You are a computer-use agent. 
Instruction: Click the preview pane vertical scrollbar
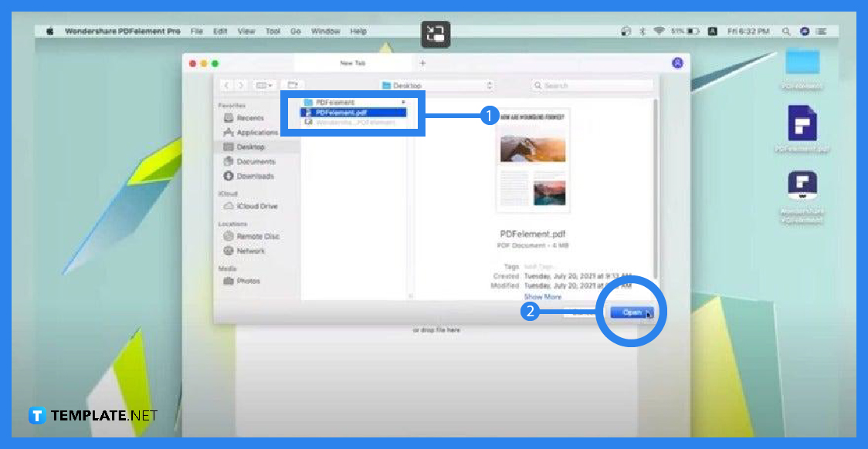coord(656,188)
